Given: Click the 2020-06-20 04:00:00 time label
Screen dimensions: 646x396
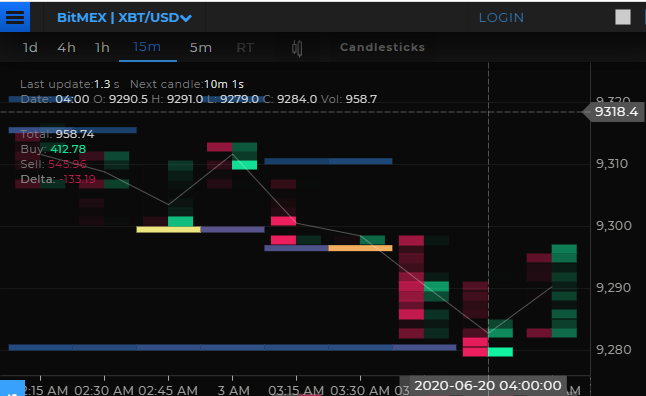Looking at the screenshot, I should click(x=488, y=386).
